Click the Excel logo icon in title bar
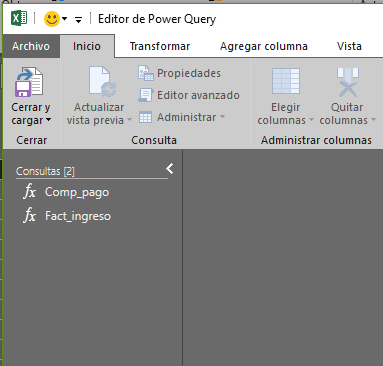This screenshot has width=383, height=366. point(19,19)
